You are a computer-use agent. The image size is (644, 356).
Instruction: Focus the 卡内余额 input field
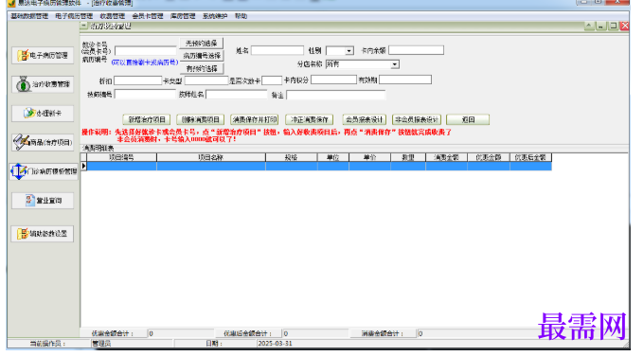pyautogui.click(x=416, y=50)
